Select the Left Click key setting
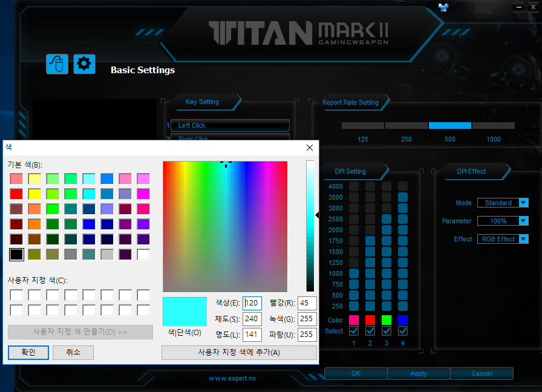 230,125
